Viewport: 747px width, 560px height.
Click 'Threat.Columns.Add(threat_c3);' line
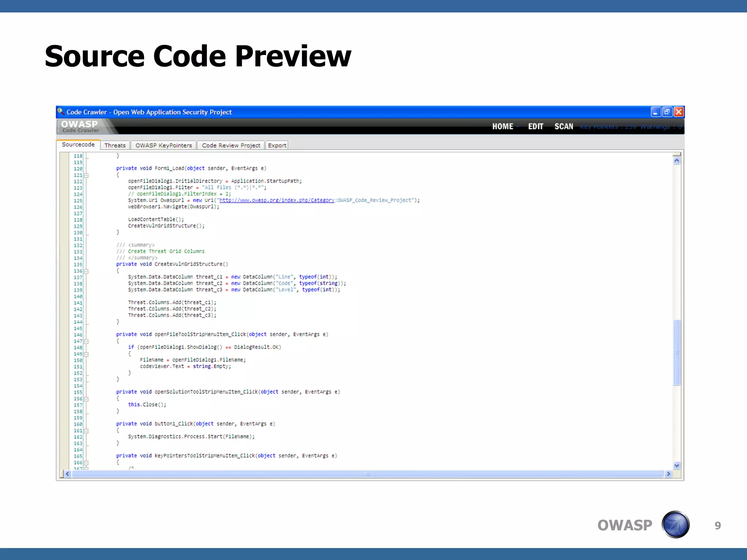[x=172, y=315]
